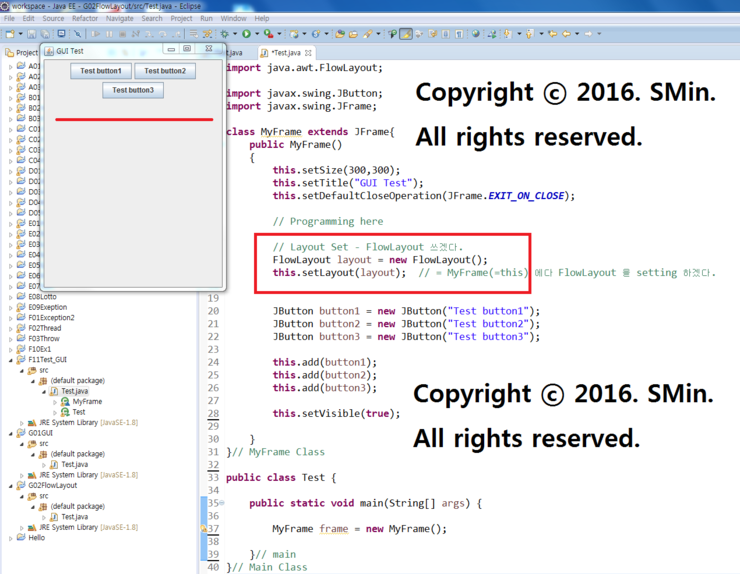Select F03Throw project in explorer

44,338
